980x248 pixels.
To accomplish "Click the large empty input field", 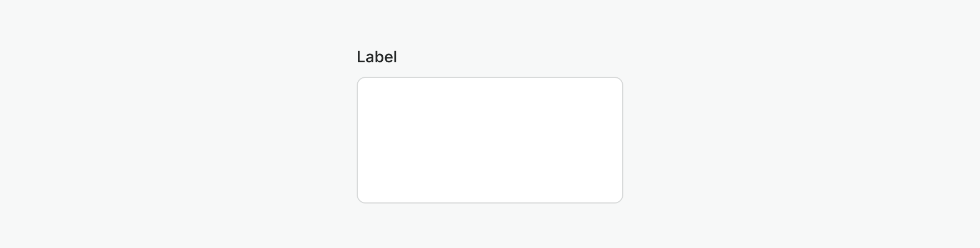I will pos(489,140).
